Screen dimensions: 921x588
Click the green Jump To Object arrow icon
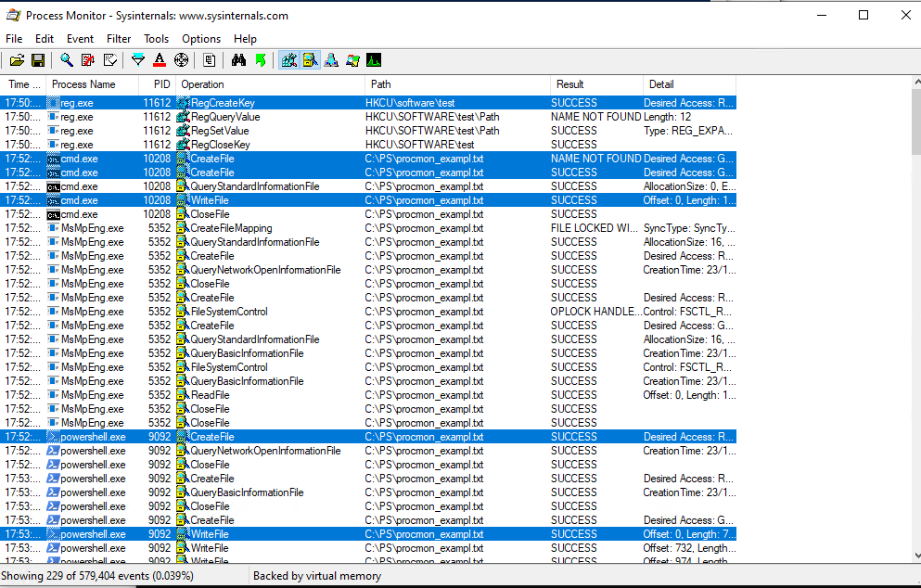(x=261, y=60)
